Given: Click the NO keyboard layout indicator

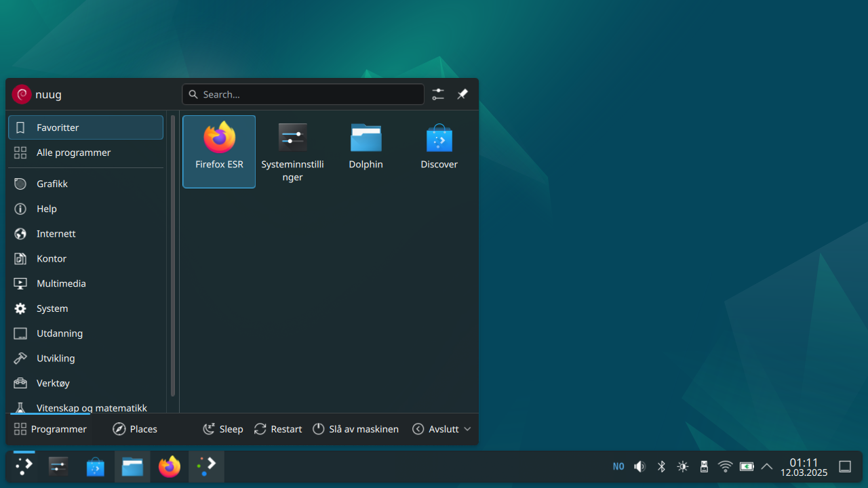Looking at the screenshot, I should tap(618, 466).
